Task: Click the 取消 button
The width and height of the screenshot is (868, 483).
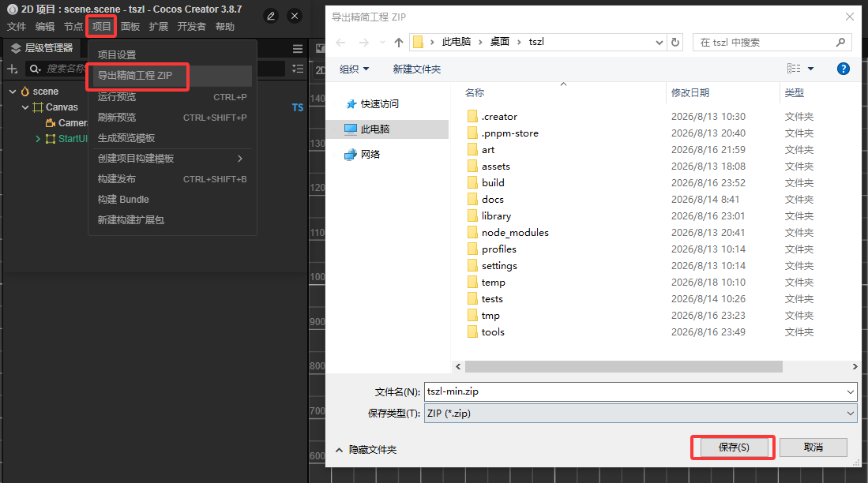Action: coord(814,447)
